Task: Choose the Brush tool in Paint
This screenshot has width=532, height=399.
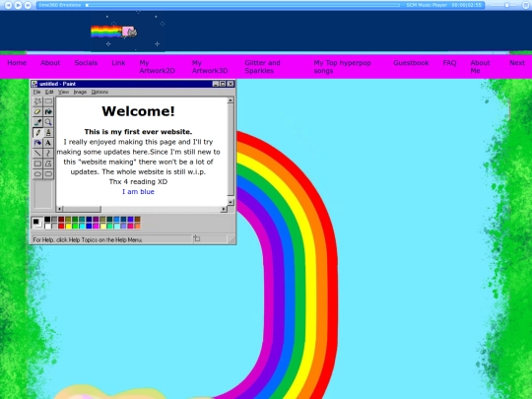Action: click(48, 133)
